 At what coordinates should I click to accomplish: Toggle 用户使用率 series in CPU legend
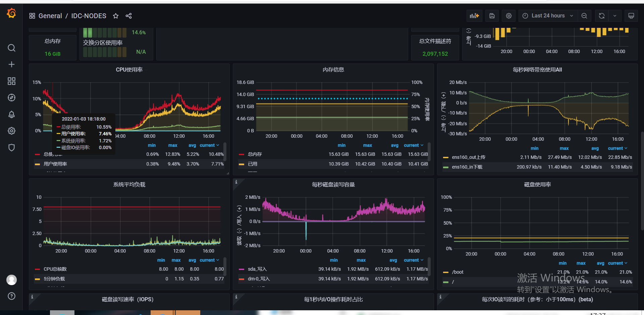coord(55,164)
